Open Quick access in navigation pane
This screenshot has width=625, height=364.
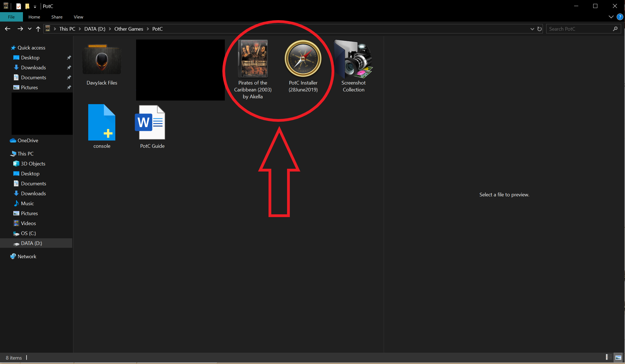click(31, 48)
